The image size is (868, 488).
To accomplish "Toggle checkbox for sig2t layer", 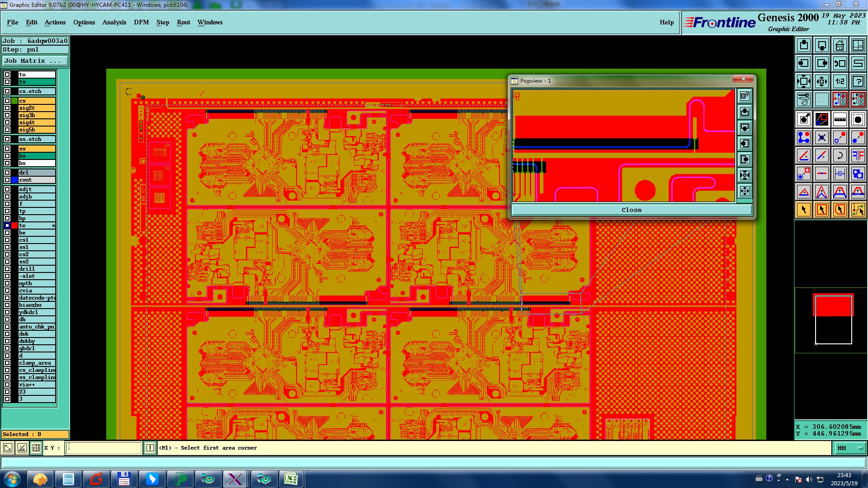I will tap(7, 108).
